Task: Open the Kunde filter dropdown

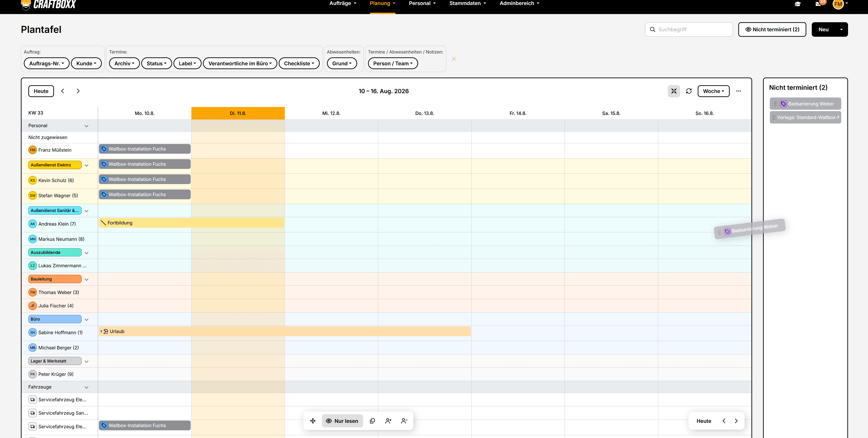Action: [86, 63]
